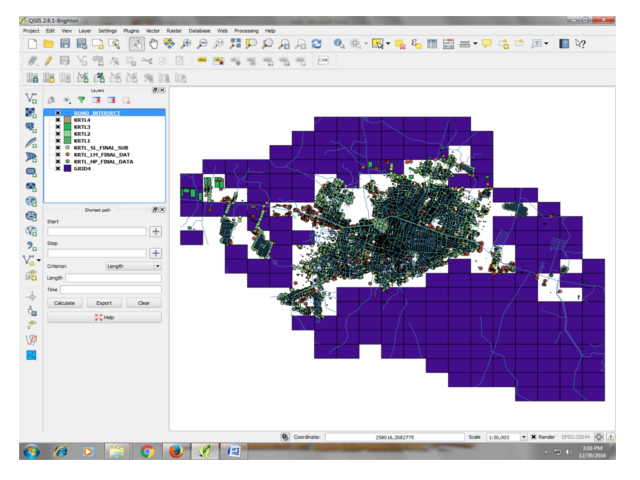Click the Add WMS Layer globe icon

point(31,201)
